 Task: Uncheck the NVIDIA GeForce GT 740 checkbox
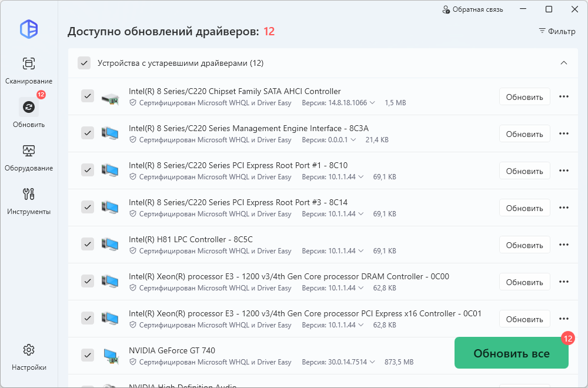[88, 354]
